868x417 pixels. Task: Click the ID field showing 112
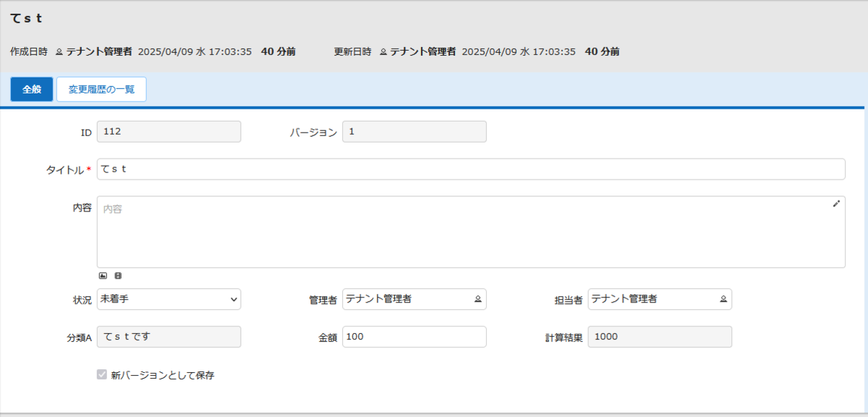click(x=169, y=132)
